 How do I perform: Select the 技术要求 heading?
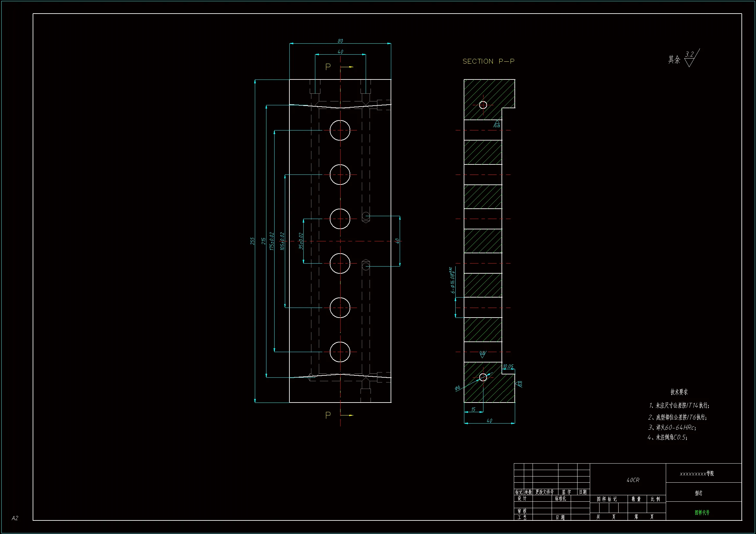pyautogui.click(x=679, y=392)
